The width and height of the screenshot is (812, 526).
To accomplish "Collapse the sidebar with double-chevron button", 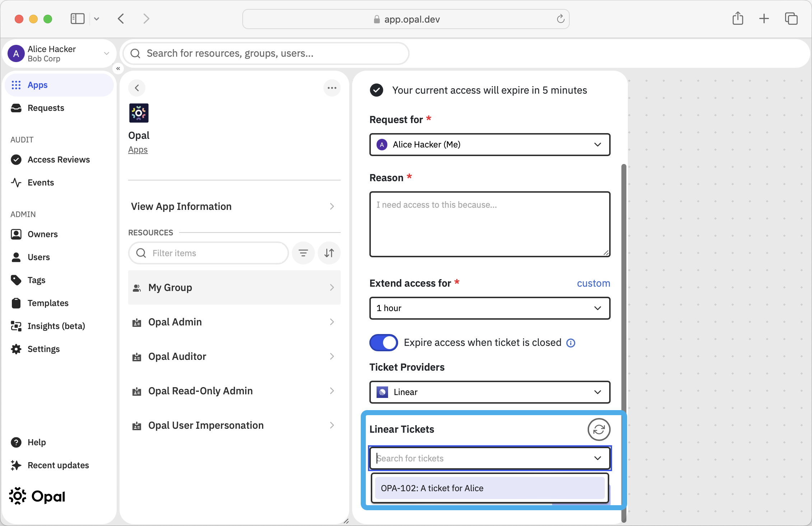I will [118, 69].
